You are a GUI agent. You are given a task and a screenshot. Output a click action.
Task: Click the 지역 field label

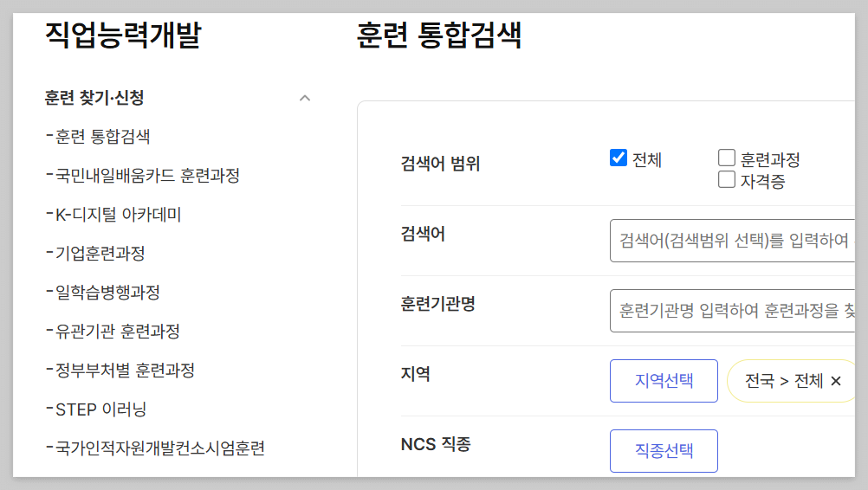point(415,374)
